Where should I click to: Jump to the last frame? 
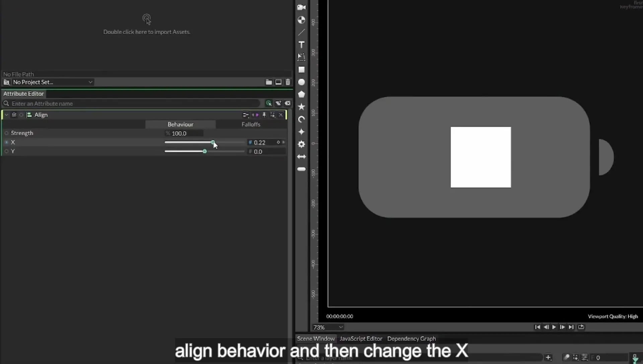[571, 327]
